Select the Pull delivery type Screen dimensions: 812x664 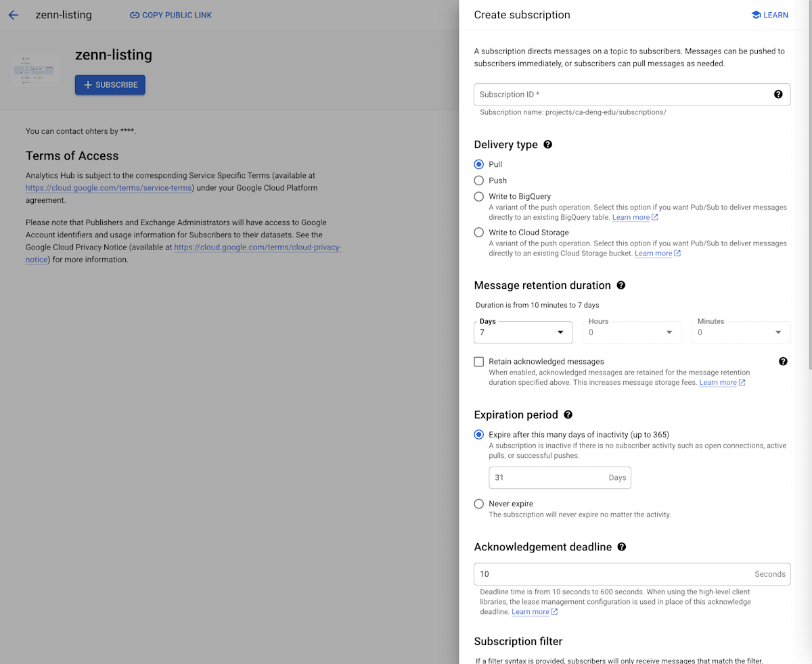479,164
